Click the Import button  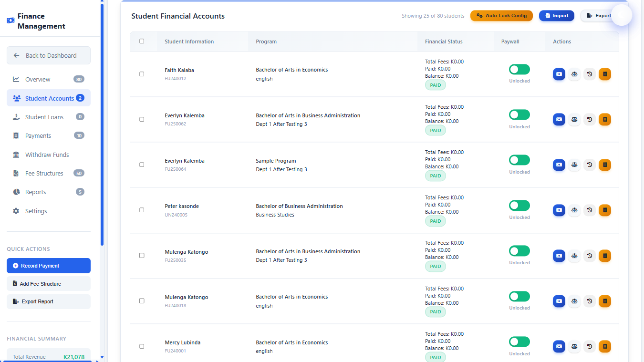tap(556, 16)
